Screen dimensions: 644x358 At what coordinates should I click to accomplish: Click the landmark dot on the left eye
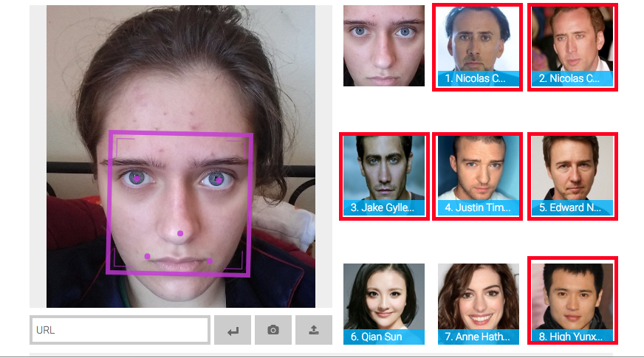coord(136,178)
